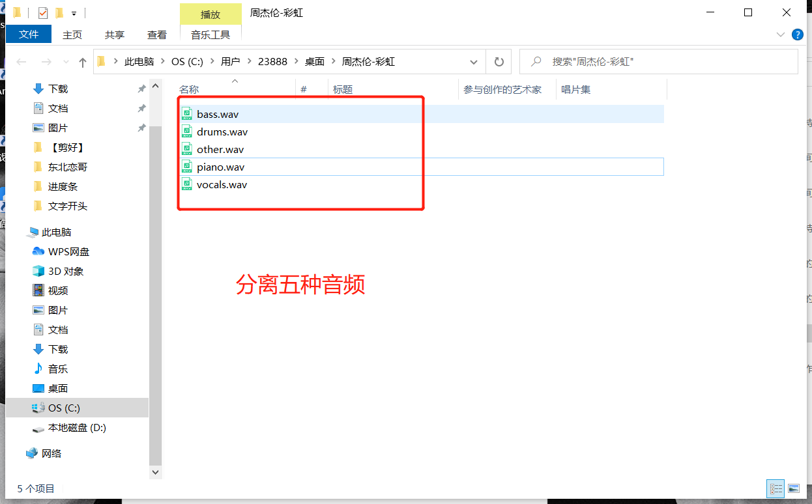The width and height of the screenshot is (812, 504).
Task: Click the new folder quick access icon
Action: tap(59, 13)
